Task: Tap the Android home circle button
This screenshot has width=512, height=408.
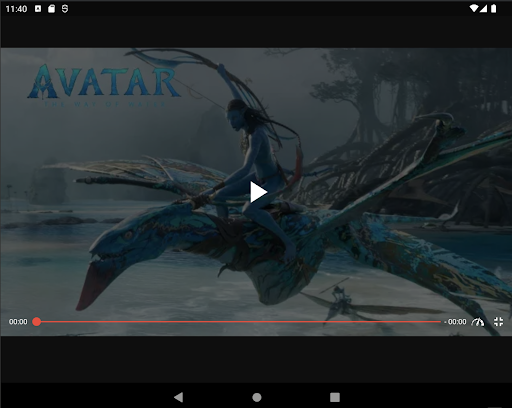Action: [257, 397]
